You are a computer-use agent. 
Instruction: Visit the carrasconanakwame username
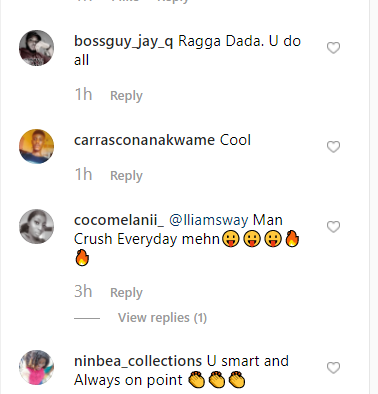tap(144, 140)
